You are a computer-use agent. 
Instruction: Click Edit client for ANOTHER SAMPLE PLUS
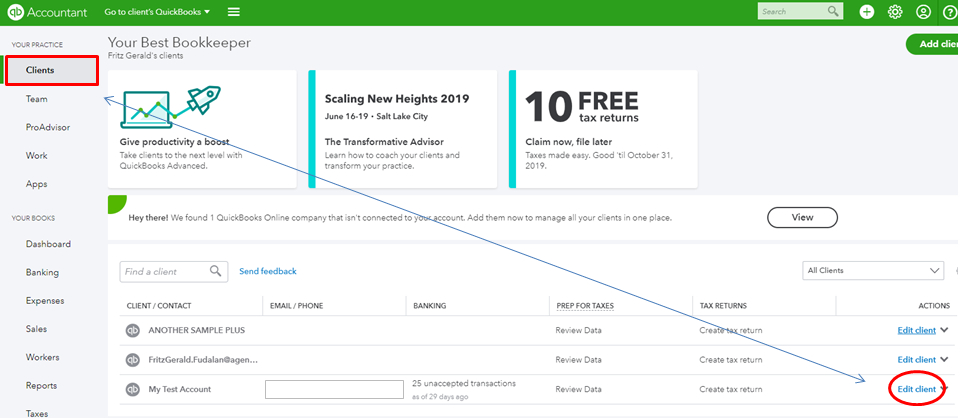916,330
